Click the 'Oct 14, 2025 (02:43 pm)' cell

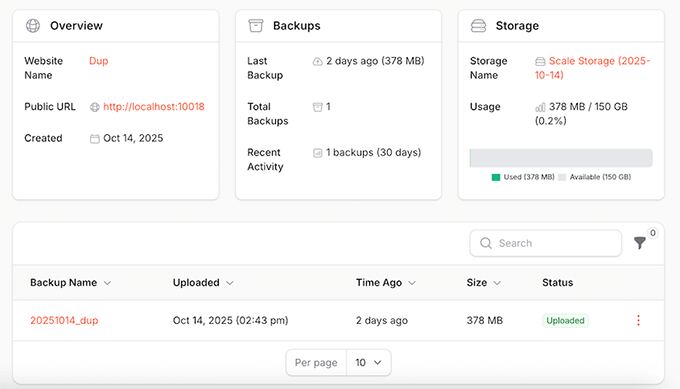(230, 320)
